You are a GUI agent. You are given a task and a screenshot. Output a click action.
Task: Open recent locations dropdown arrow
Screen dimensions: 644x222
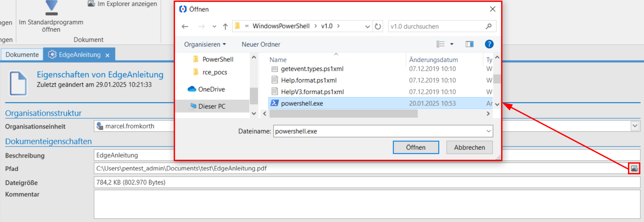click(x=214, y=26)
